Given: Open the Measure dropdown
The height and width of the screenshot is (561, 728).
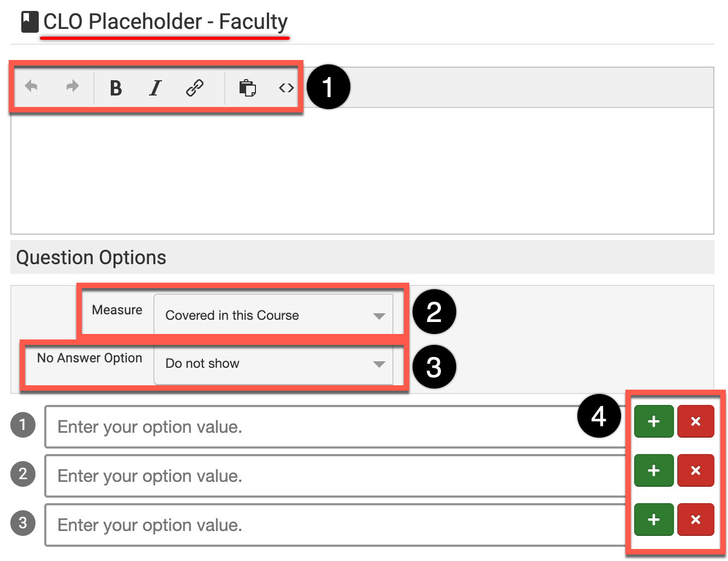Looking at the screenshot, I should [273, 315].
